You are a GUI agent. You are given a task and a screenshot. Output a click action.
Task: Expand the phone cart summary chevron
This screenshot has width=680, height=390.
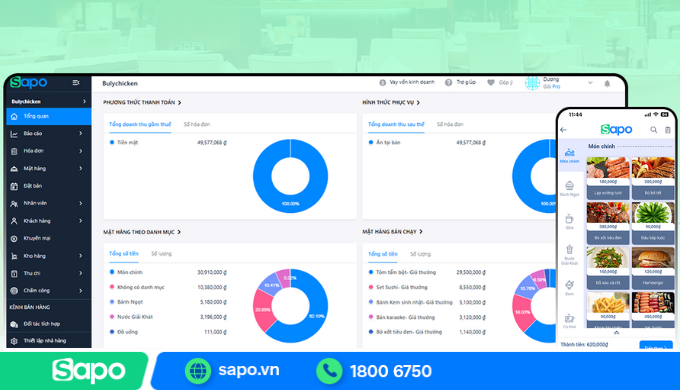[x=616, y=333]
